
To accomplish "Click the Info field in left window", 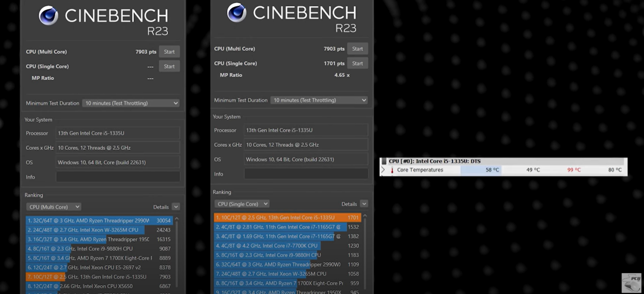I will [x=118, y=177].
